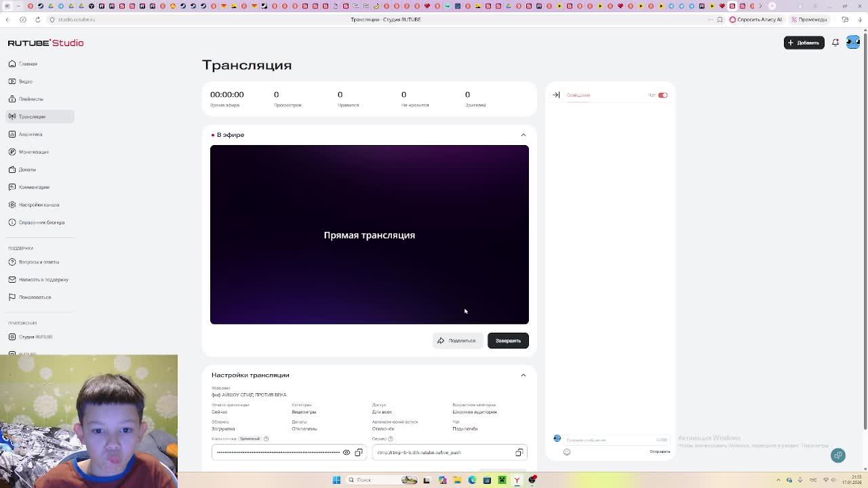Open Yandex Browser from the taskbar
Screen dimensions: 868x488
[517, 480]
